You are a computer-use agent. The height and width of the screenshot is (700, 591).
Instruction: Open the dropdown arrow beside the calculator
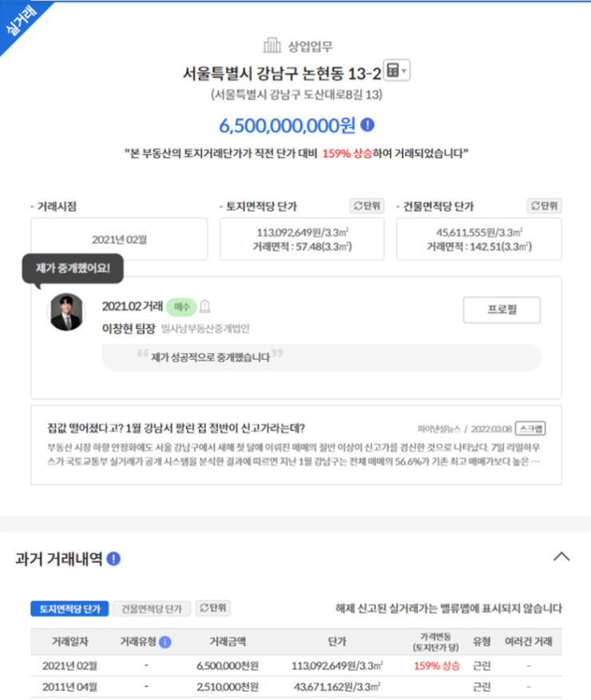point(404,71)
